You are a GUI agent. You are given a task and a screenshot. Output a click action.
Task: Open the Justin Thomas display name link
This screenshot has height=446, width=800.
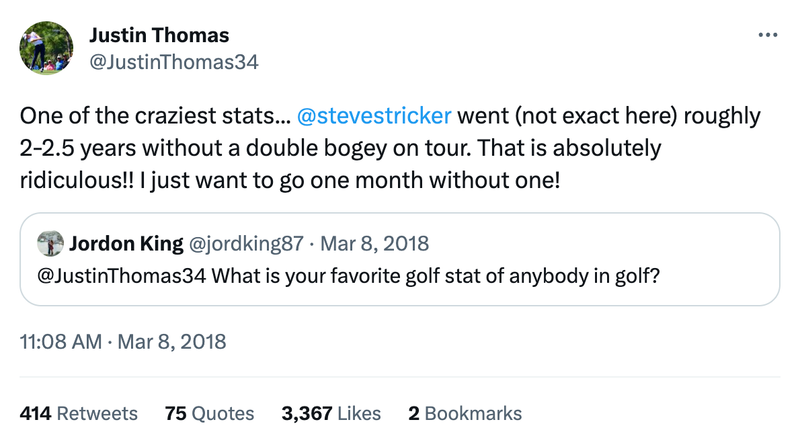pos(159,35)
